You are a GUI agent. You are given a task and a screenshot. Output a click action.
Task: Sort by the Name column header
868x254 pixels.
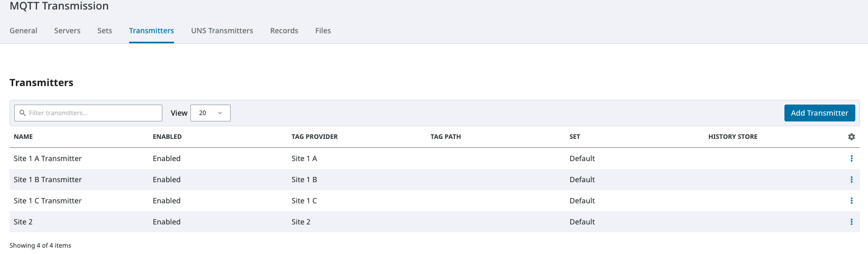(23, 137)
